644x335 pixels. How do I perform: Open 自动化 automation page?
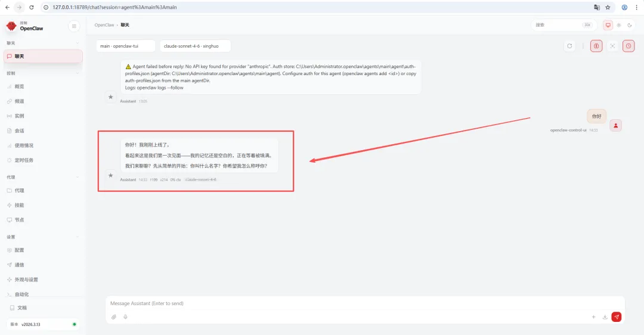[43, 294]
